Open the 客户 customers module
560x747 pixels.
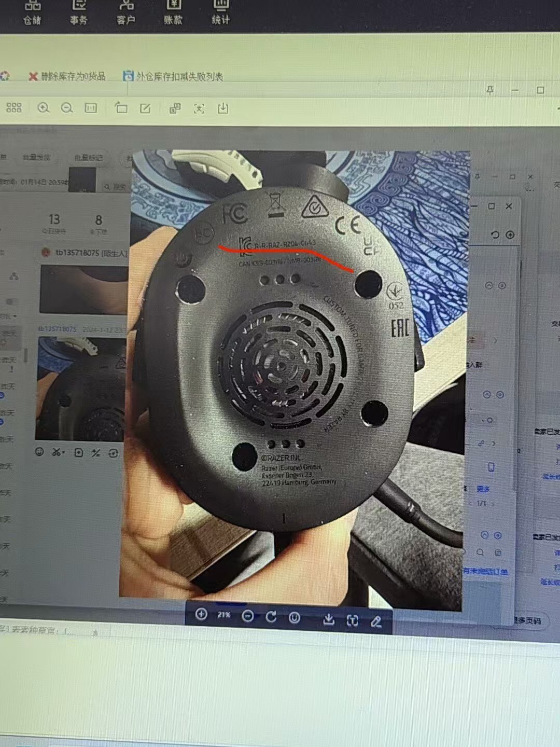coord(125,12)
